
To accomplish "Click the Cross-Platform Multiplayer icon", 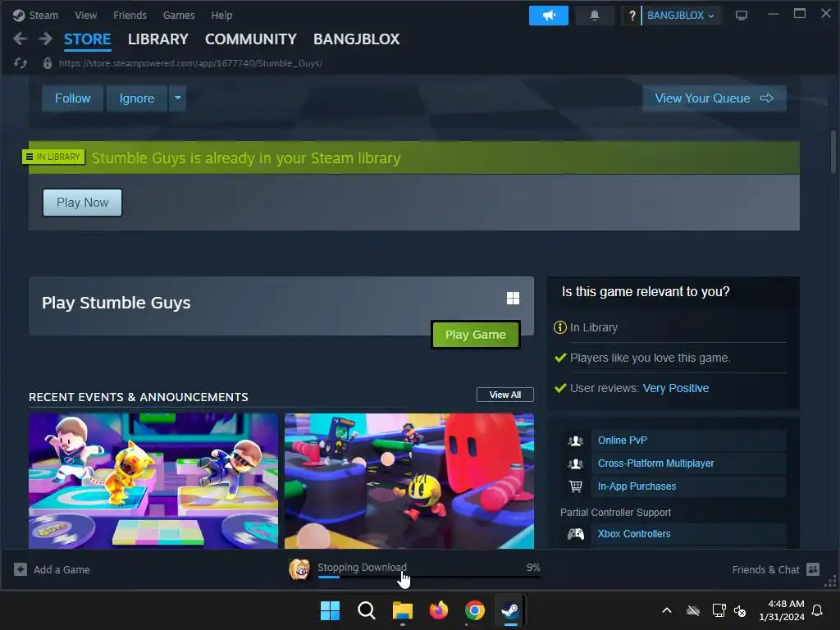I will pos(575,463).
